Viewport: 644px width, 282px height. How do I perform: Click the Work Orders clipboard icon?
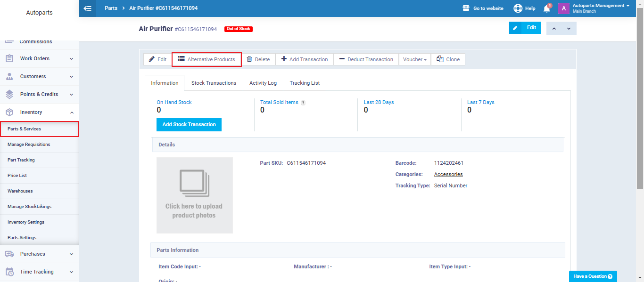tap(9, 58)
